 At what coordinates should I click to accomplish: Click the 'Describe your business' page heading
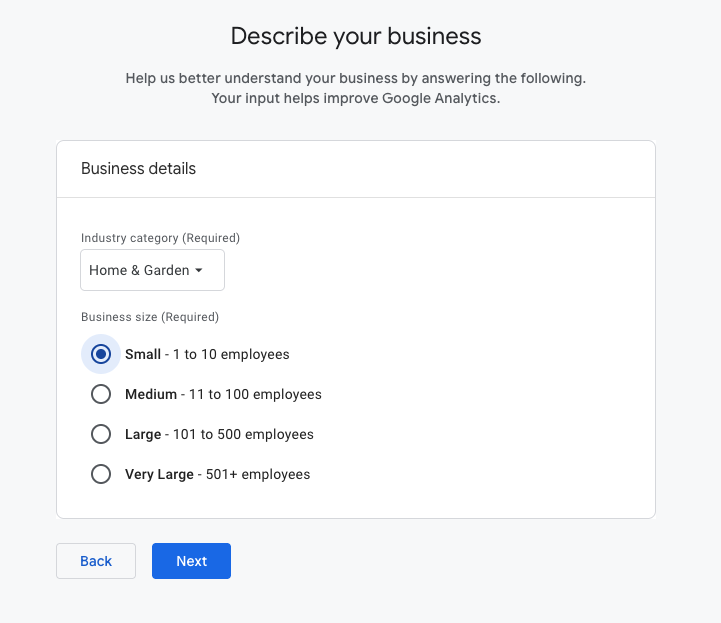(356, 37)
